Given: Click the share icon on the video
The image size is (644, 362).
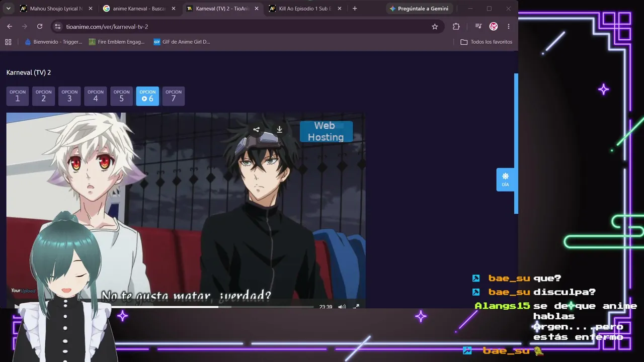Looking at the screenshot, I should (x=256, y=130).
